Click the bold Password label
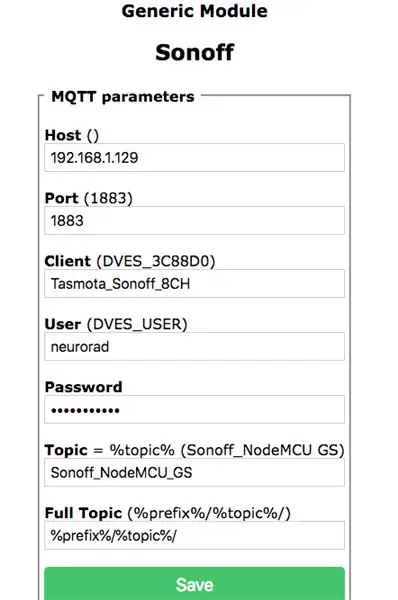Image resolution: width=398 pixels, height=600 pixels. pos(83,387)
